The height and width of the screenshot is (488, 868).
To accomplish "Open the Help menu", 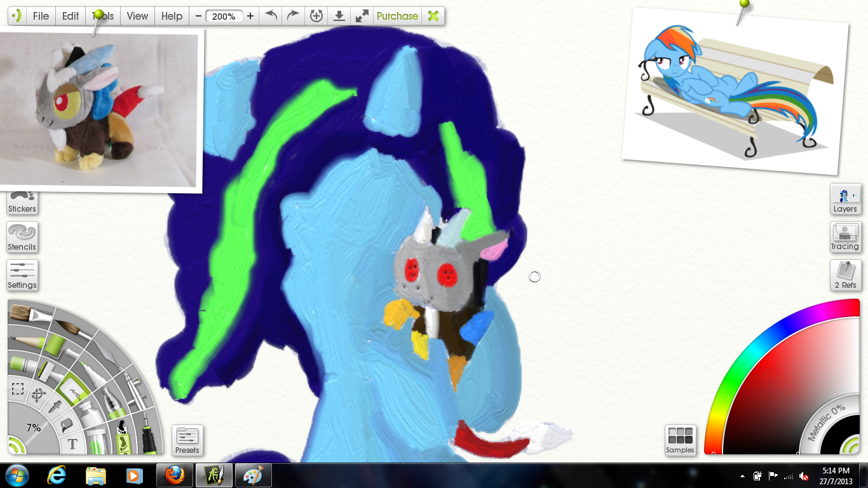I will click(172, 16).
